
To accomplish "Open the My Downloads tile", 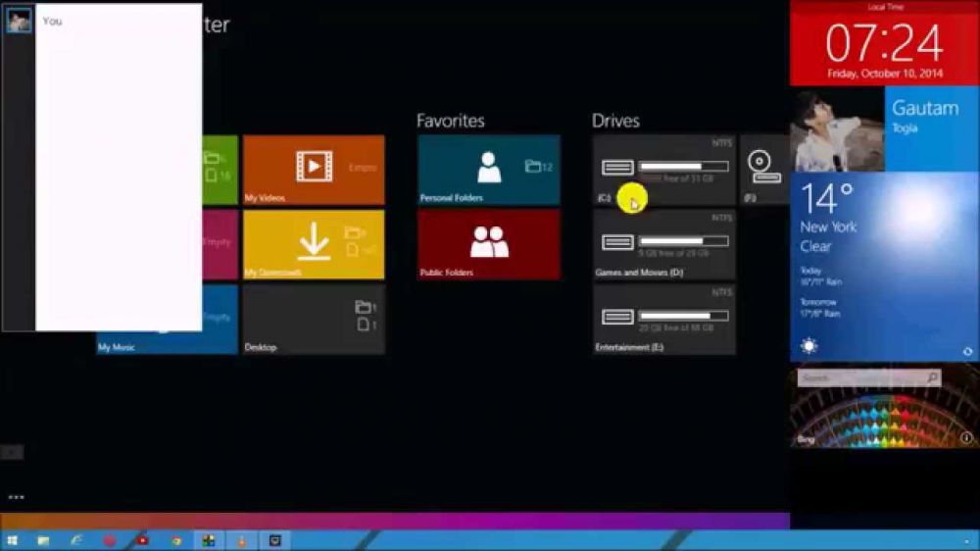I will pyautogui.click(x=314, y=244).
